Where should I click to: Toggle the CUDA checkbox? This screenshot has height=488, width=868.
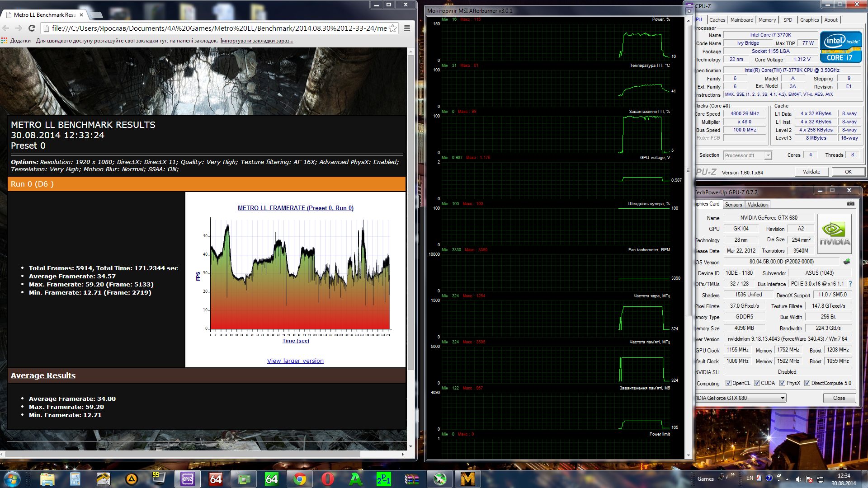click(x=757, y=383)
